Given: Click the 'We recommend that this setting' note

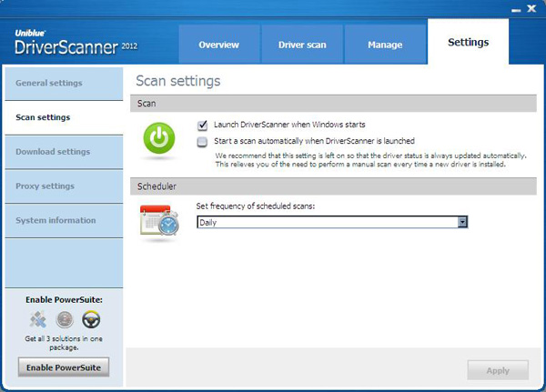Looking at the screenshot, I should click(370, 160).
